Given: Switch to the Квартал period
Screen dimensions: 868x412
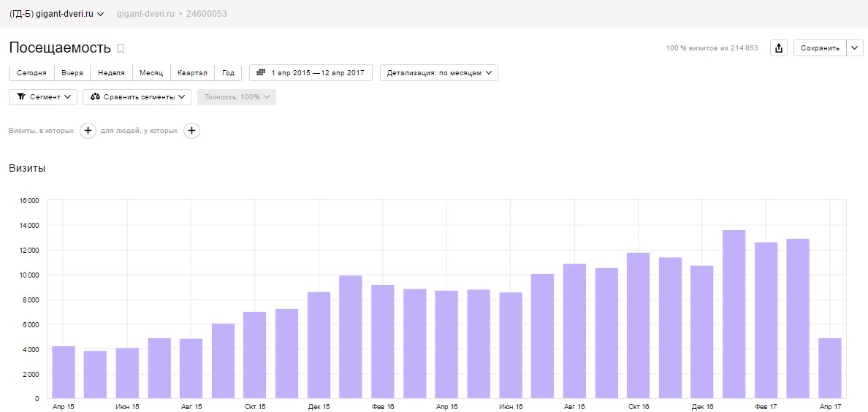Looking at the screenshot, I should pos(193,72).
